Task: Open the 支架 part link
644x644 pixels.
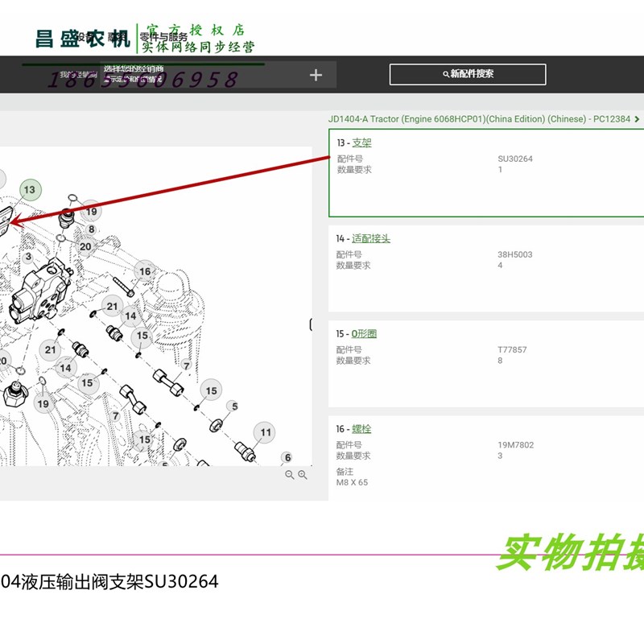Action: pyautogui.click(x=361, y=142)
